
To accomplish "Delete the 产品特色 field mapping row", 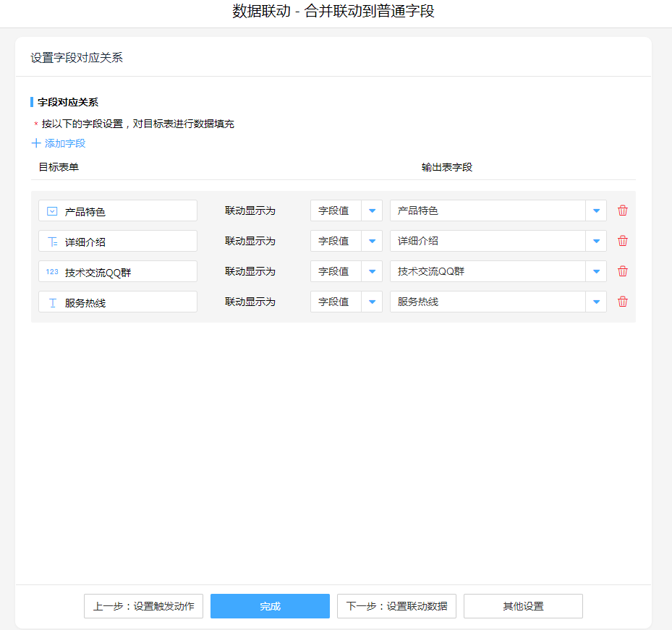I will [622, 210].
